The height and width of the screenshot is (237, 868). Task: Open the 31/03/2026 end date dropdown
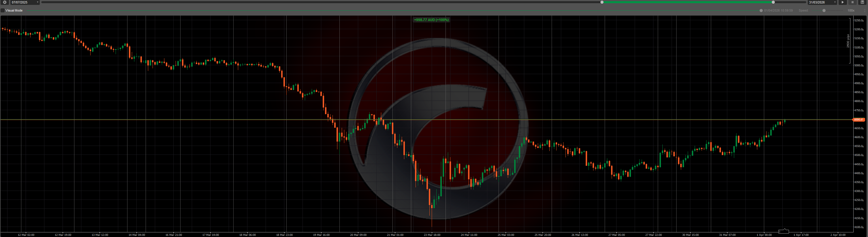coord(822,2)
